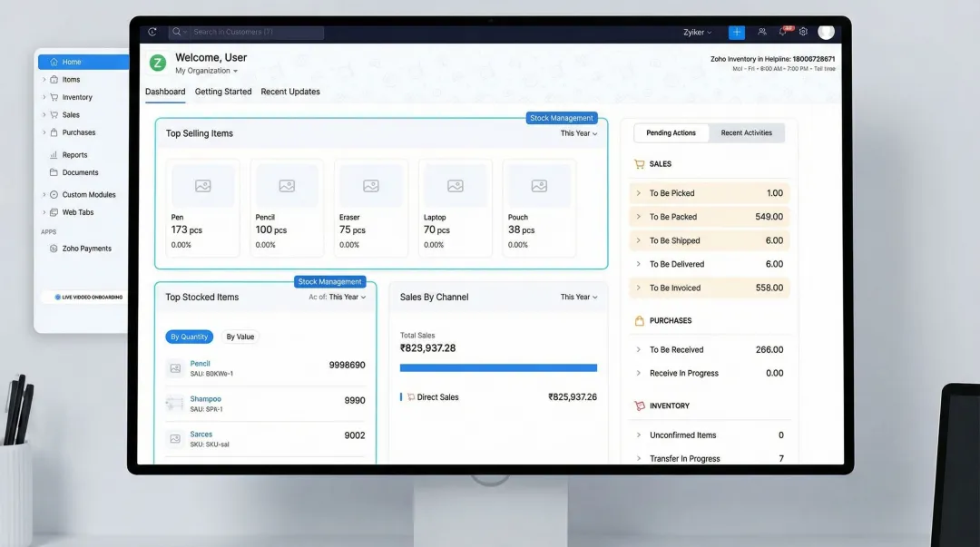Open the users icon in the top bar
The width and height of the screenshot is (980, 547).
(762, 32)
